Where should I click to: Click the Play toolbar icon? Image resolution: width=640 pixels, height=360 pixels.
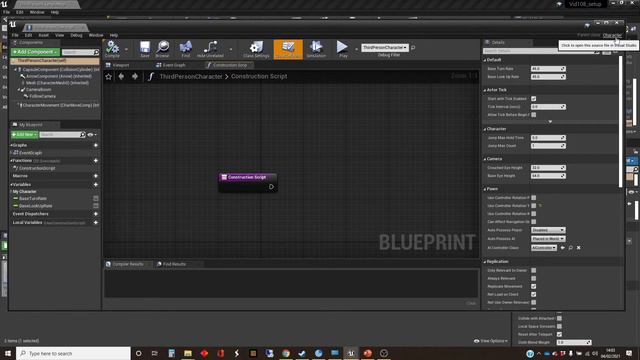pyautogui.click(x=343, y=49)
